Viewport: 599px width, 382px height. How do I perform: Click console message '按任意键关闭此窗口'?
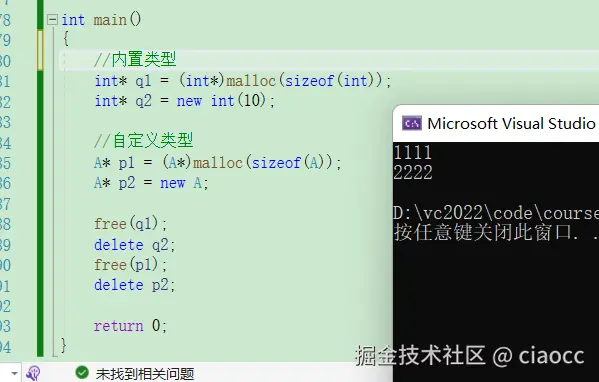[x=484, y=232]
